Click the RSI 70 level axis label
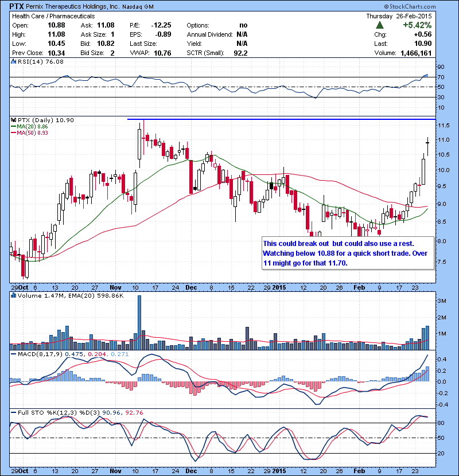The height and width of the screenshot is (476, 459). (x=441, y=77)
